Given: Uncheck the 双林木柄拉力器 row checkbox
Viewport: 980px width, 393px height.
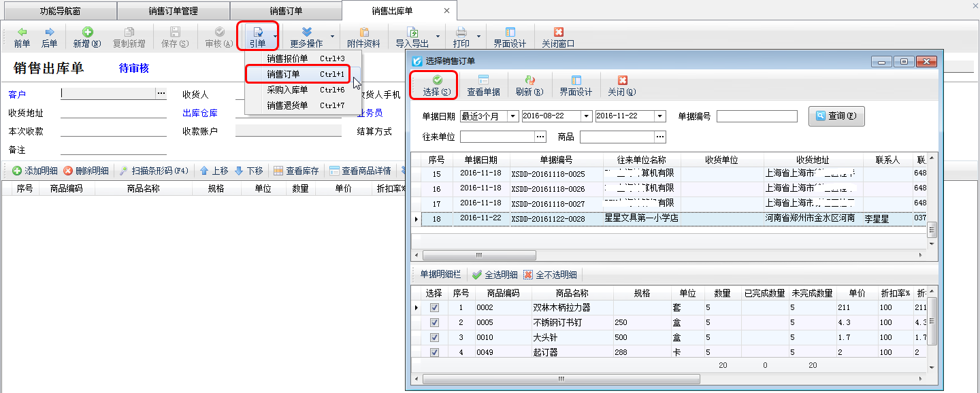Looking at the screenshot, I should click(x=434, y=308).
